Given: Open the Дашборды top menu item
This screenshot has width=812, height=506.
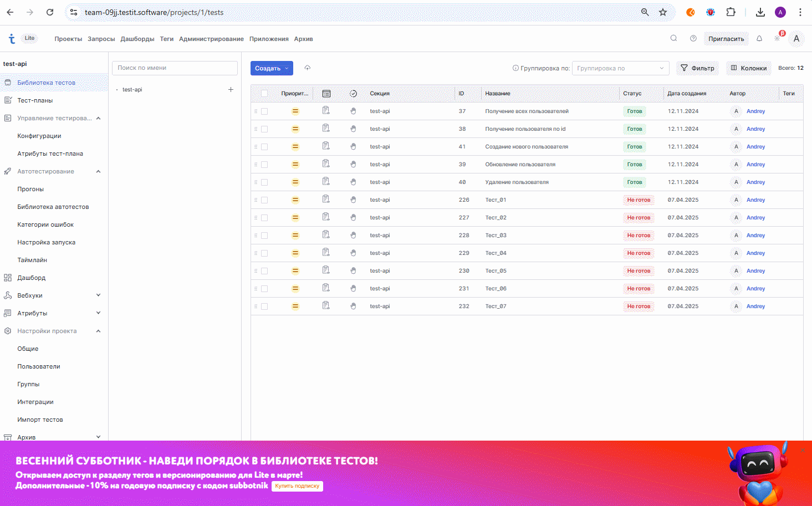Looking at the screenshot, I should click(137, 39).
